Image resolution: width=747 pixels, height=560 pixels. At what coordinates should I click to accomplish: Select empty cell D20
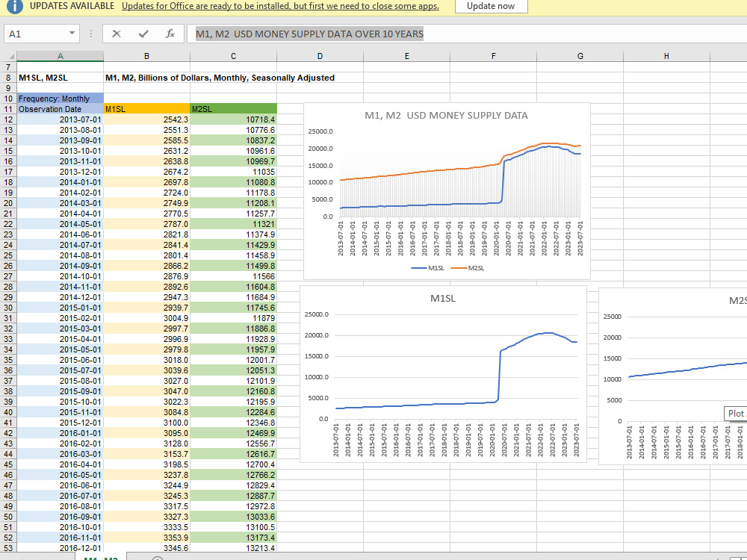pyautogui.click(x=290, y=203)
